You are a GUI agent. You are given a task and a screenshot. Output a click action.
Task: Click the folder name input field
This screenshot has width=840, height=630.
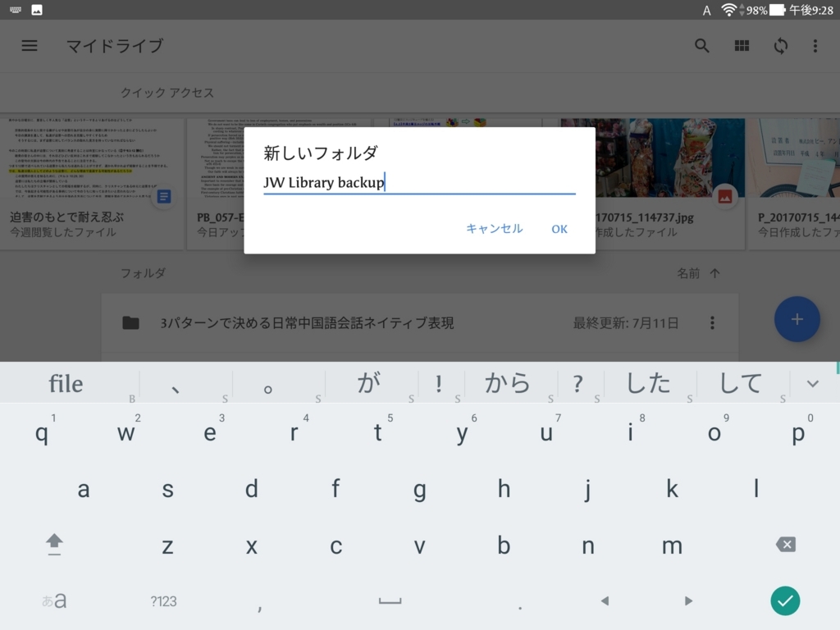point(419,183)
